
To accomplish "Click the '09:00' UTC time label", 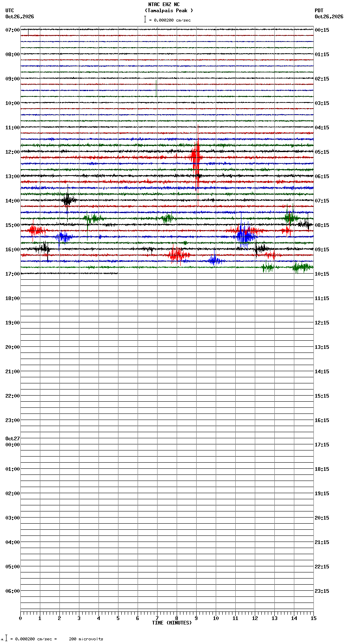I will pyautogui.click(x=13, y=79).
